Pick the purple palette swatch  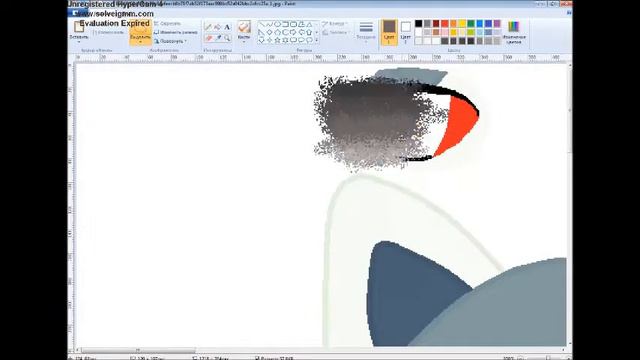pos(497,24)
